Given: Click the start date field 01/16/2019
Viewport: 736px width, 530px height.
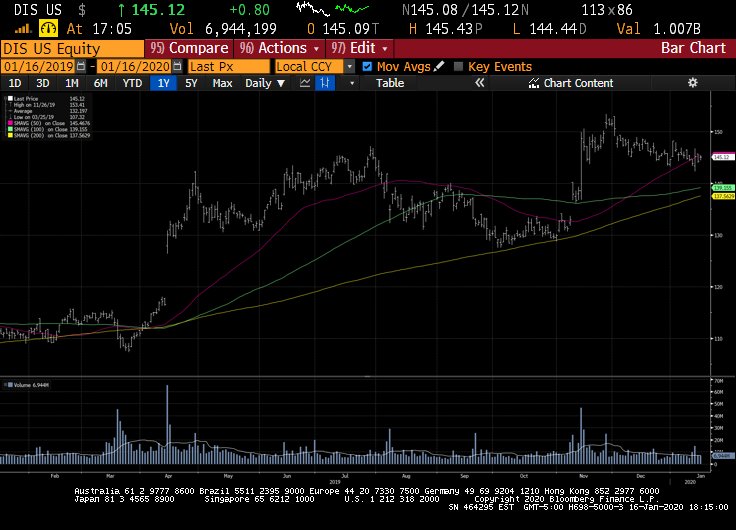Looking at the screenshot, I should (38, 66).
